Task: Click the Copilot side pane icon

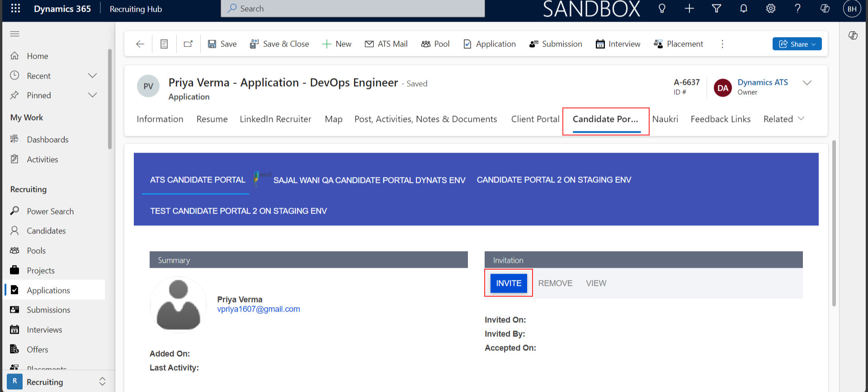Action: pos(853,35)
